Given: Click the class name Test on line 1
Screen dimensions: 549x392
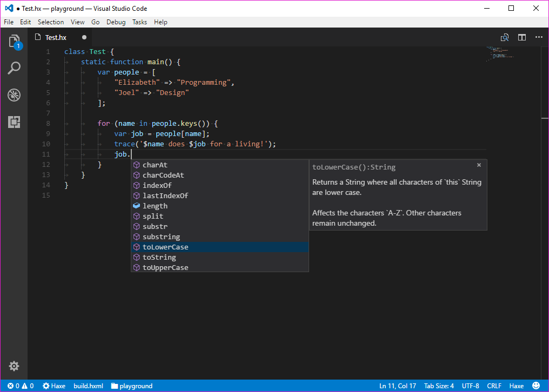Looking at the screenshot, I should [97, 51].
